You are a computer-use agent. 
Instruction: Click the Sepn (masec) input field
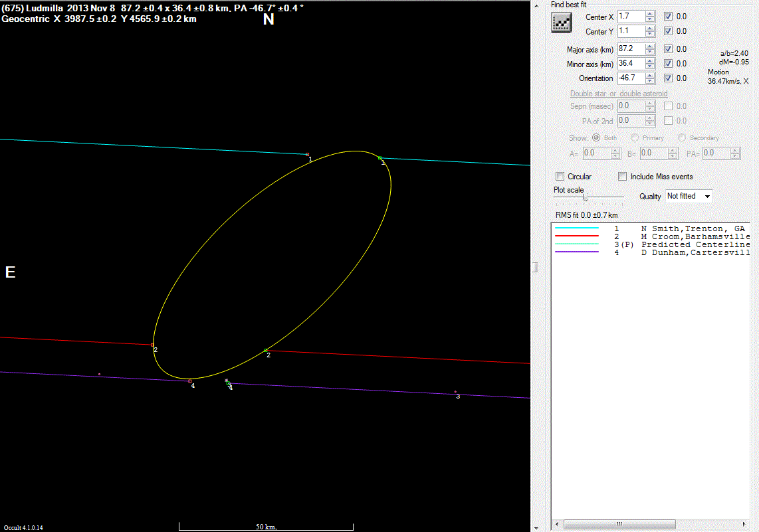[x=631, y=106]
